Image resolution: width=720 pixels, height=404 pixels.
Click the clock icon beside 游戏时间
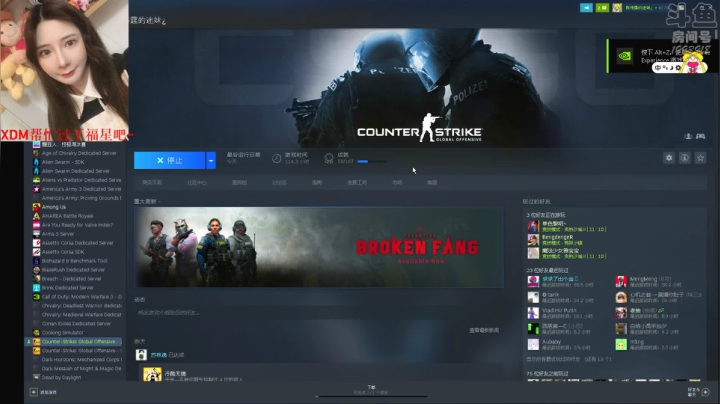[x=276, y=158]
